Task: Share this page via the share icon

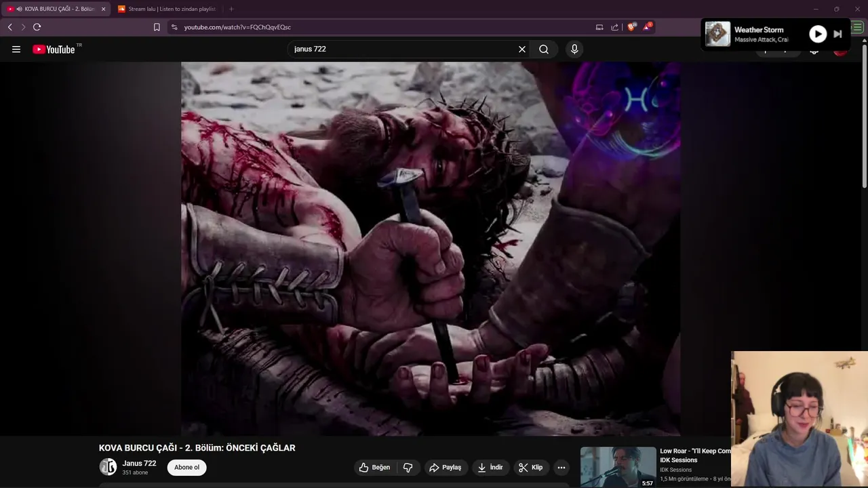Action: [x=615, y=27]
